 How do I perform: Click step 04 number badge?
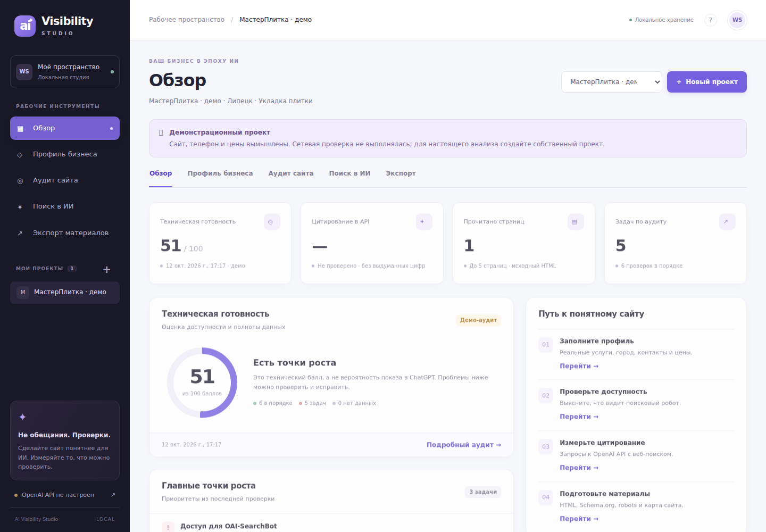pos(546,497)
